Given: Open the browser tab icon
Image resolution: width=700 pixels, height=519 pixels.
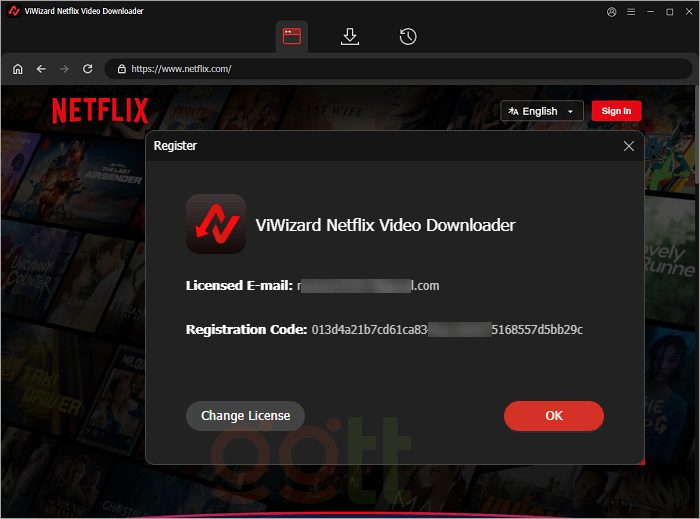Looking at the screenshot, I should [292, 36].
